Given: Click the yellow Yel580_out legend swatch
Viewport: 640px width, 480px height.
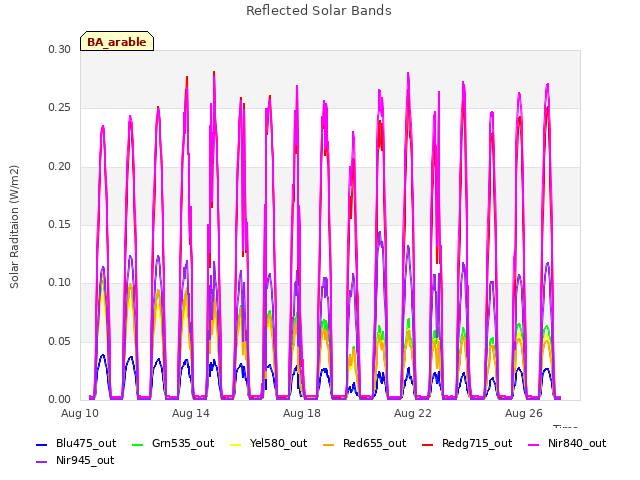Looking at the screenshot, I should [236, 444].
